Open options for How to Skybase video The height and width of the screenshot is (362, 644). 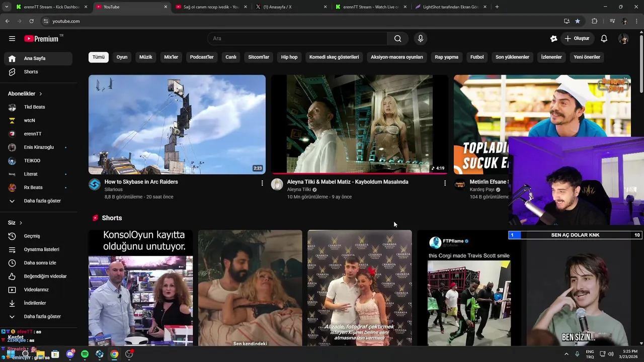262,183
